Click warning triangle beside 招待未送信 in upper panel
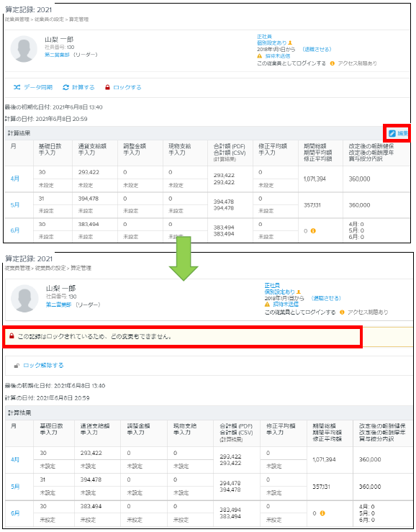 [260, 56]
